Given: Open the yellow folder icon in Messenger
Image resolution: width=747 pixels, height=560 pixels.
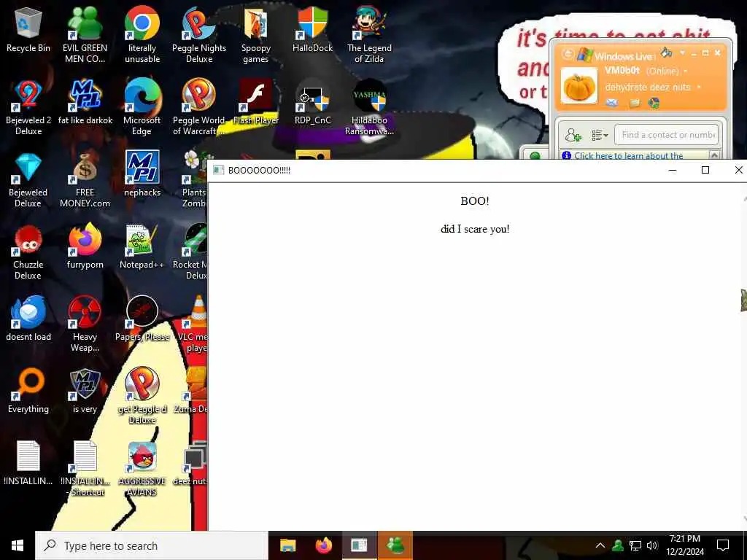Looking at the screenshot, I should (635, 103).
